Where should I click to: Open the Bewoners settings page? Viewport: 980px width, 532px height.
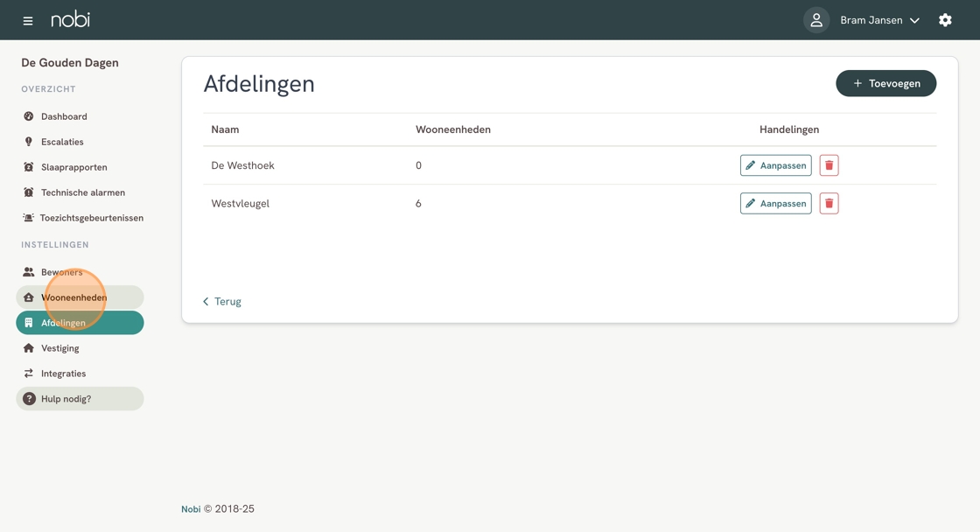point(61,272)
